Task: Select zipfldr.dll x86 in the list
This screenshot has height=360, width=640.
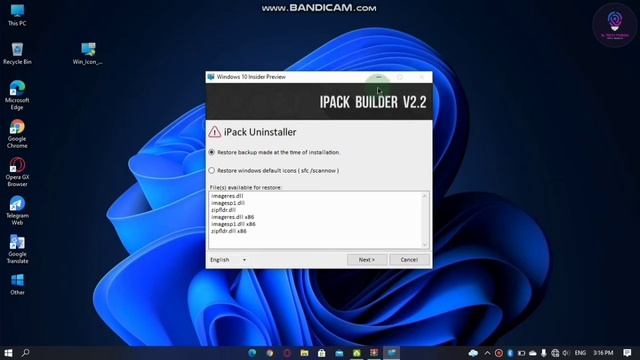Action: coord(229,231)
